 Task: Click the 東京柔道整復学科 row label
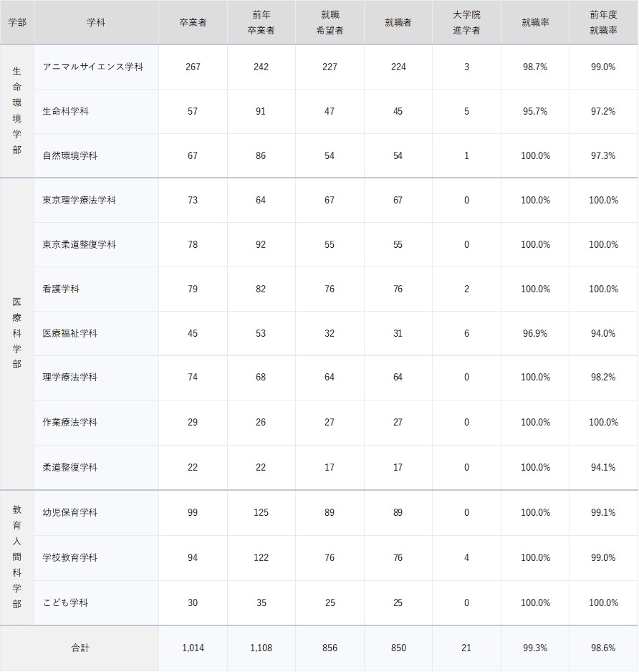coord(79,244)
